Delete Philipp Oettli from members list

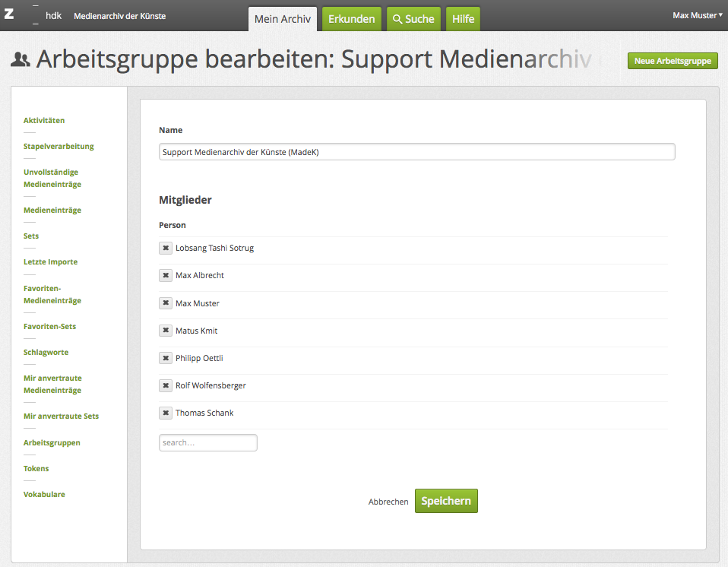click(x=166, y=358)
